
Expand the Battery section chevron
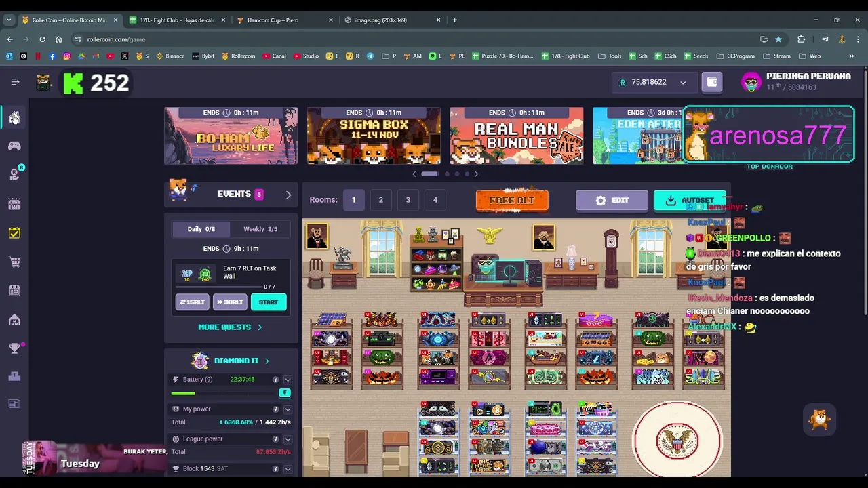click(288, 380)
